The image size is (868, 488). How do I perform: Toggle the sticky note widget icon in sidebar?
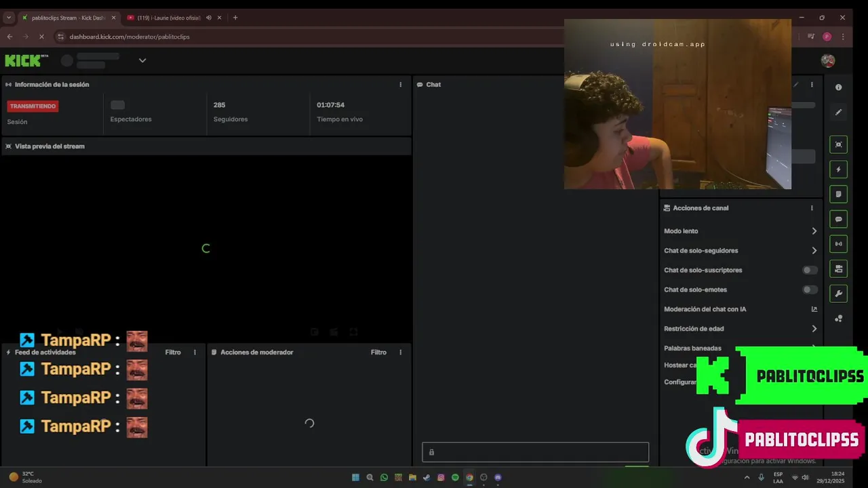pyautogui.click(x=839, y=195)
